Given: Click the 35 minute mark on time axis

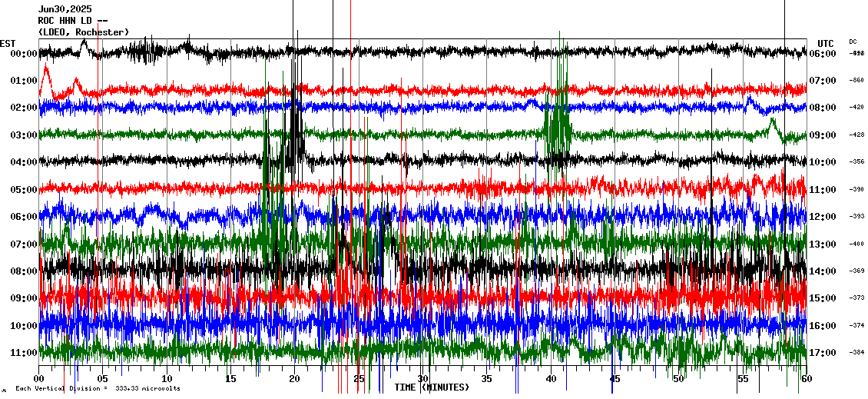Looking at the screenshot, I should [486, 379].
